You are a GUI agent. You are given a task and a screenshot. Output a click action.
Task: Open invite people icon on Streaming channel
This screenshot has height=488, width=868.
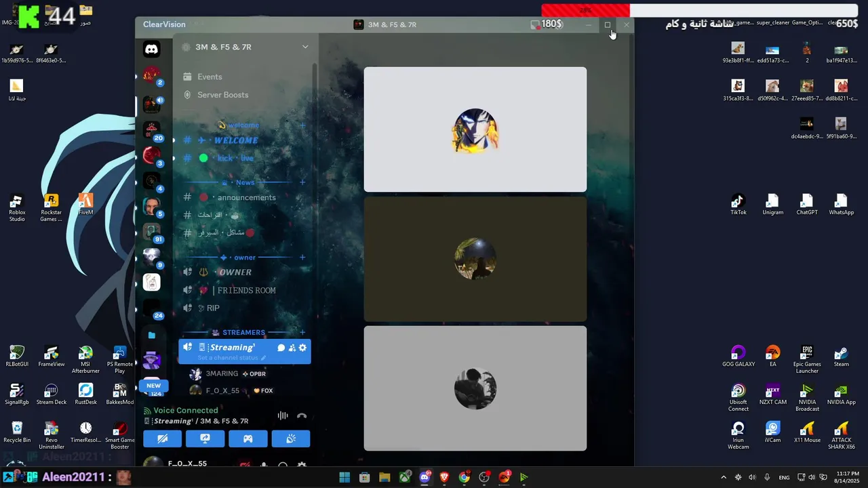[292, 348]
